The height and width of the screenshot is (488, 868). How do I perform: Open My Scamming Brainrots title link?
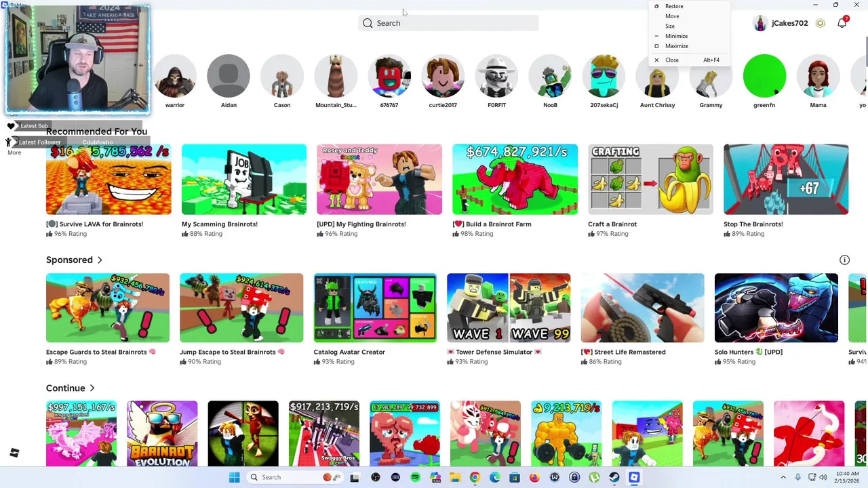point(220,224)
